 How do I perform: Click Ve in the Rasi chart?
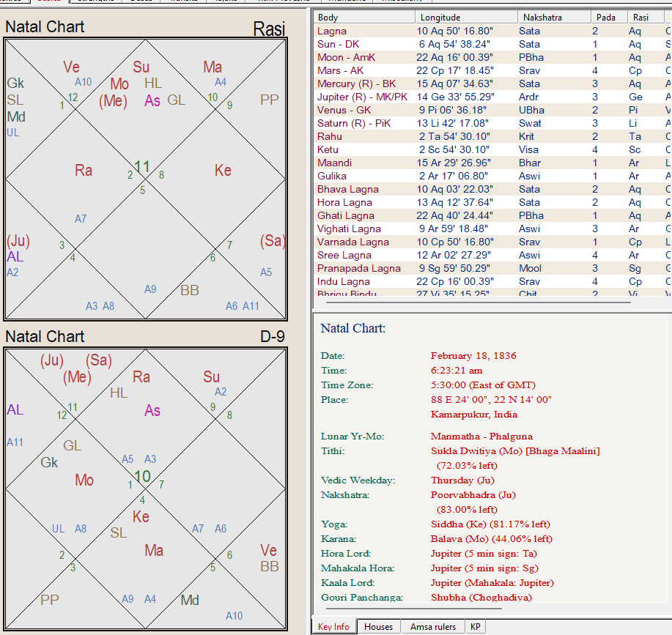pos(72,67)
